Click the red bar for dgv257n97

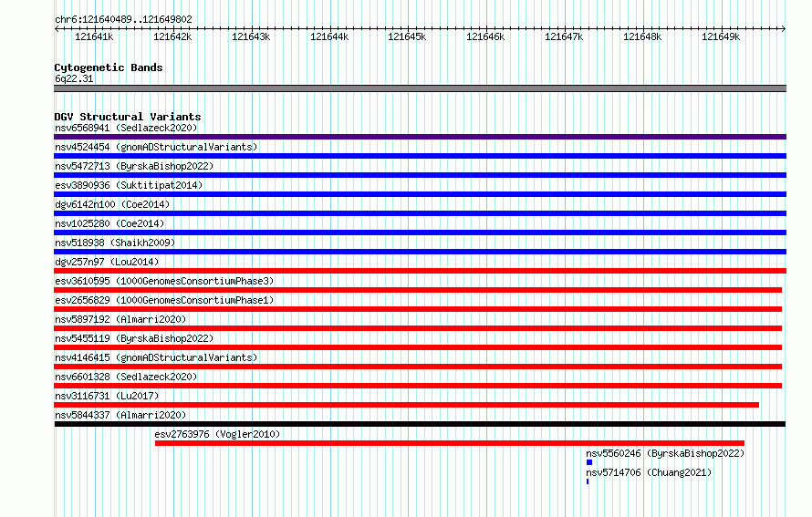pyautogui.click(x=420, y=271)
